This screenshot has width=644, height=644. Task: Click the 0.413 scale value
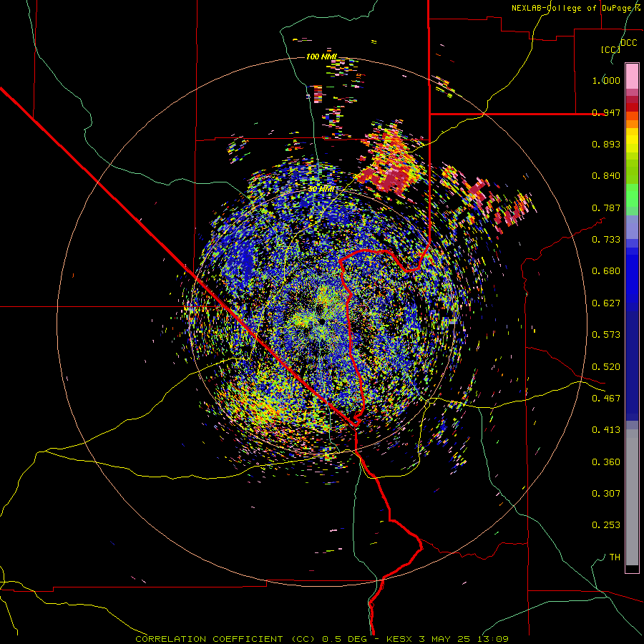tap(606, 430)
